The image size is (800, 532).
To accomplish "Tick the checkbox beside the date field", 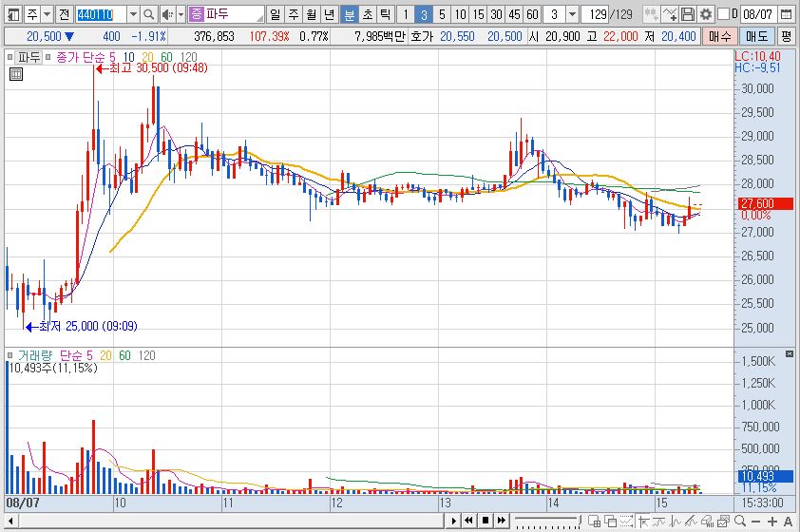I will click(x=723, y=14).
